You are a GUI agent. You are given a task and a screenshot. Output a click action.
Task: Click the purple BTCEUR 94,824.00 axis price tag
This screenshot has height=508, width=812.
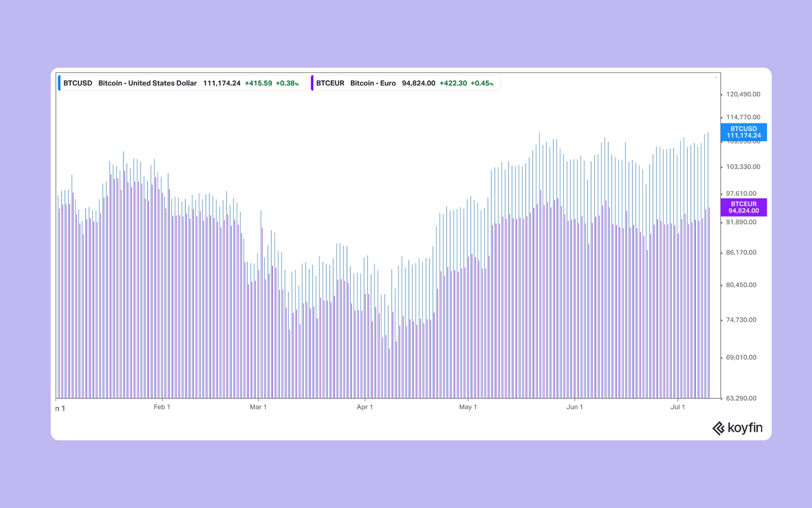(743, 207)
